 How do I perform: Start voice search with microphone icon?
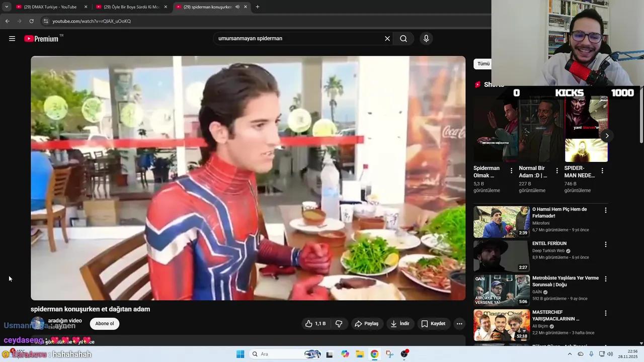426,39
